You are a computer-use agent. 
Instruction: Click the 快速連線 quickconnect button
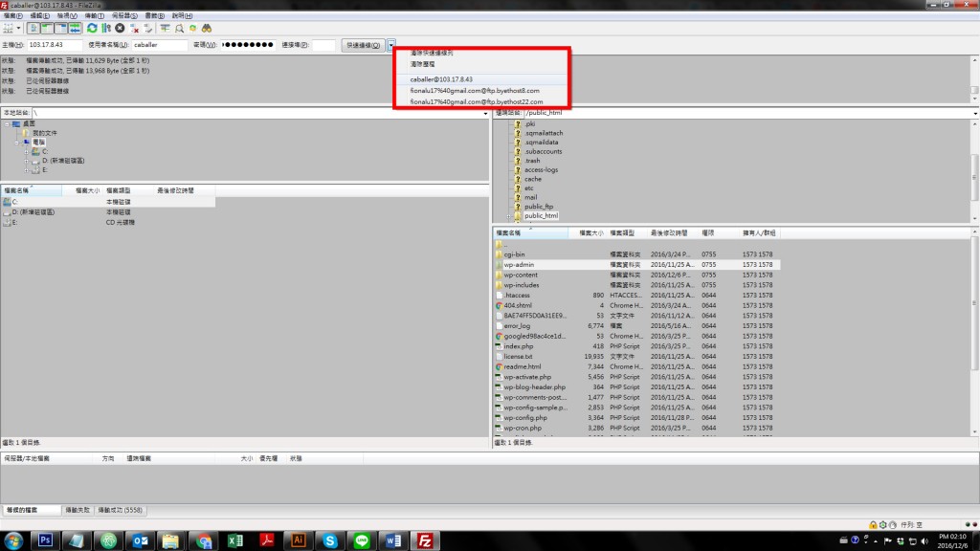point(363,45)
